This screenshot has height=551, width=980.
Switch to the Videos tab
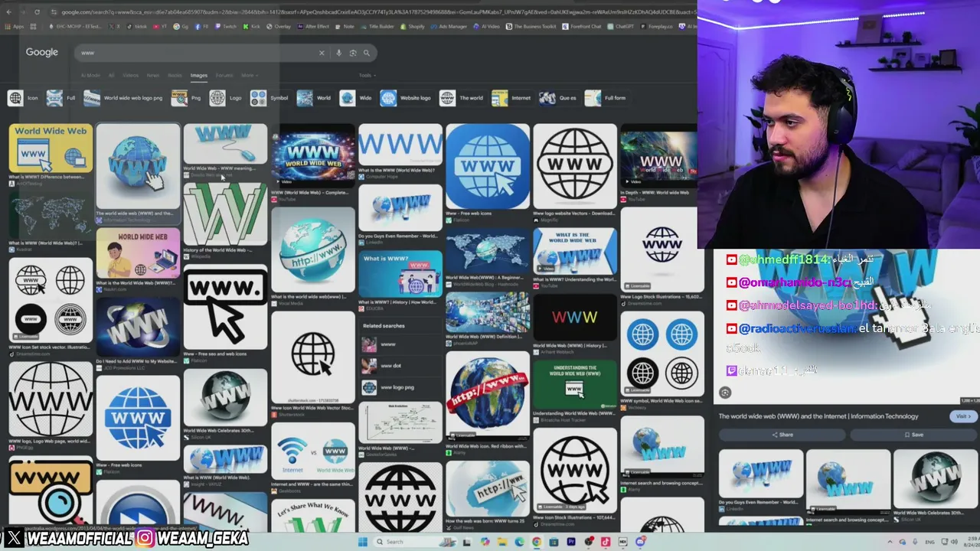click(131, 75)
